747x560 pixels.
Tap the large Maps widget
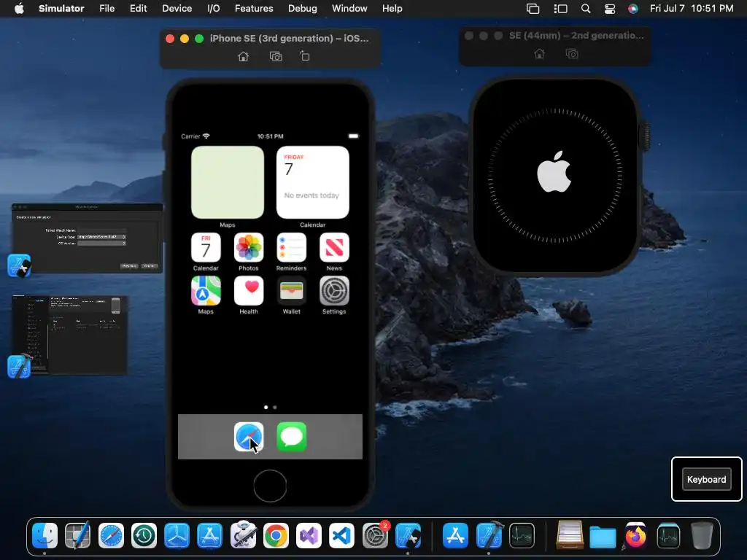pyautogui.click(x=228, y=182)
